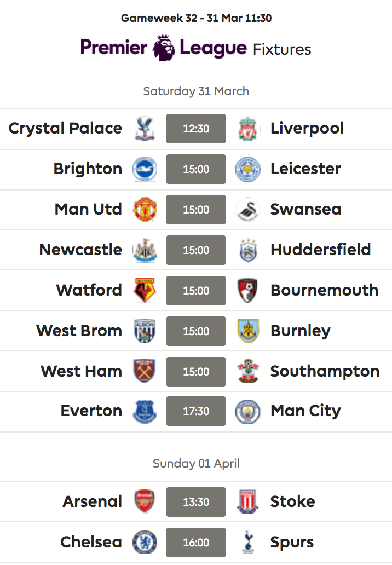
Task: Open the Newcastle club crest
Action: [x=145, y=250]
